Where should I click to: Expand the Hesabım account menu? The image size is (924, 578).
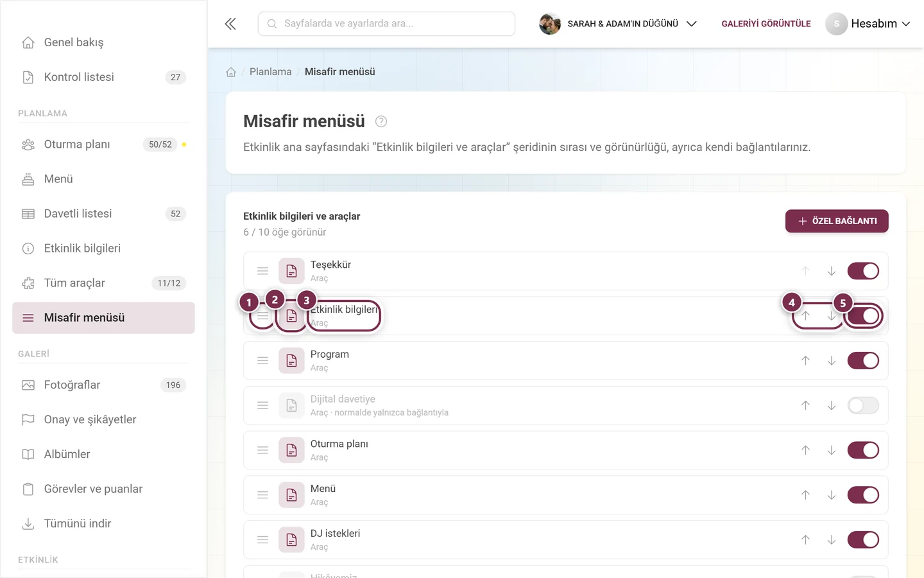tap(868, 24)
